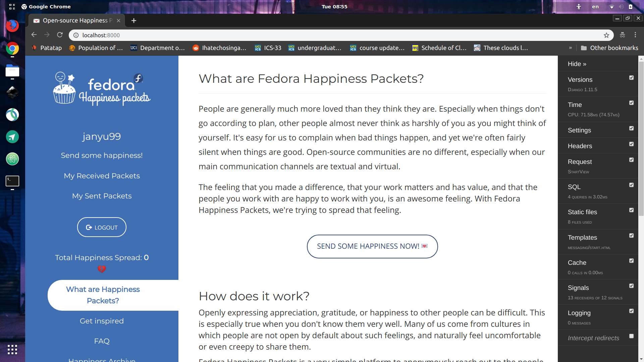
Task: Open the Other bookmarks folder
Action: point(609,48)
